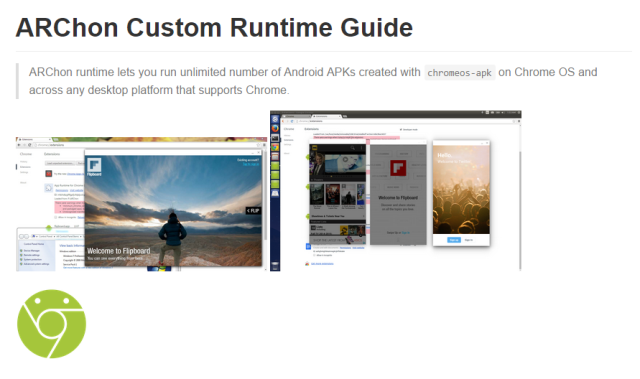Click the red Flipboard logo in the Ubuntu screenshot

tap(398, 168)
